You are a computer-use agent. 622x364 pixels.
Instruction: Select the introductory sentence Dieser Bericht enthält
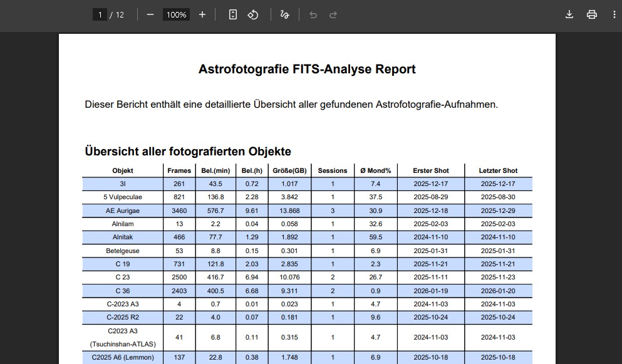(x=291, y=105)
